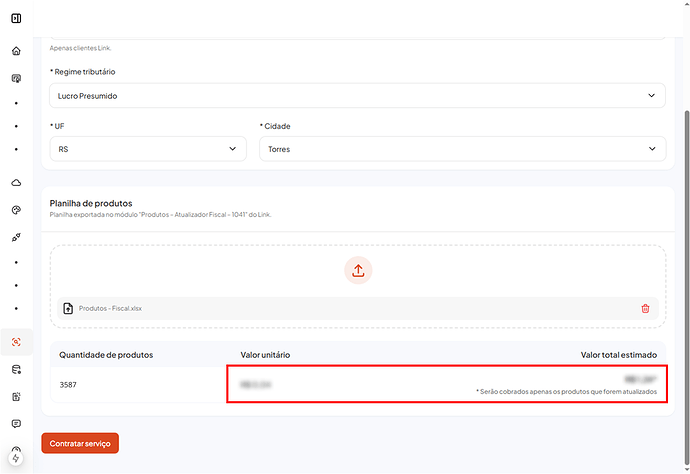Open the database icon in sidebar
The image size is (690, 474).
tap(16, 369)
